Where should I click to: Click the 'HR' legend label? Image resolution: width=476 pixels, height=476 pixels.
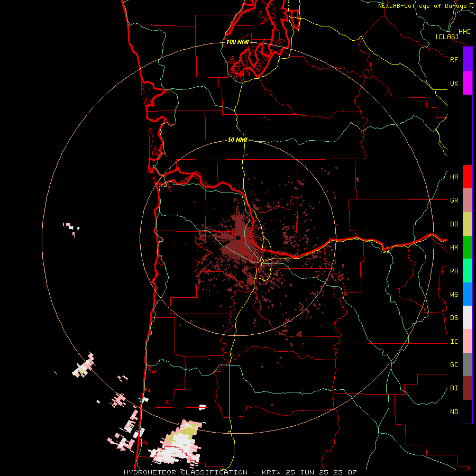click(x=454, y=248)
